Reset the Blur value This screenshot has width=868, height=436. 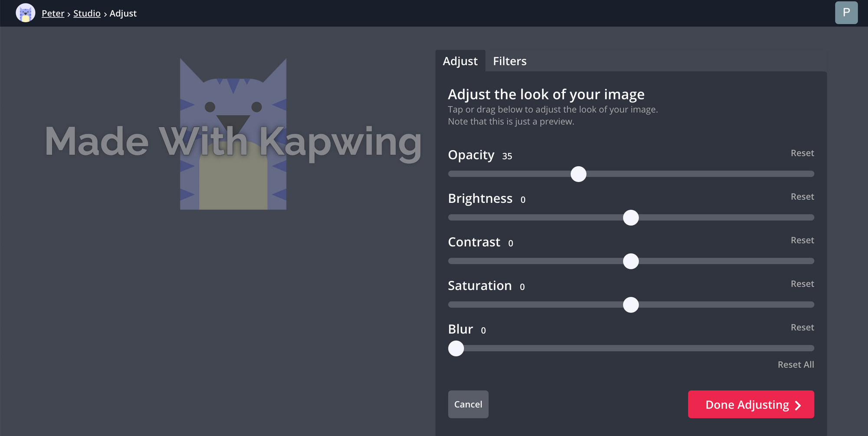coord(802,327)
